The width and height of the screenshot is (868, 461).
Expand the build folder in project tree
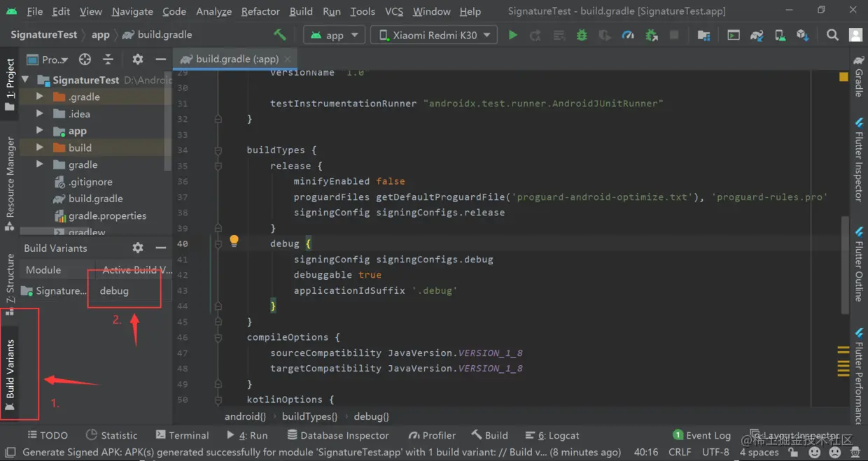pyautogui.click(x=40, y=148)
